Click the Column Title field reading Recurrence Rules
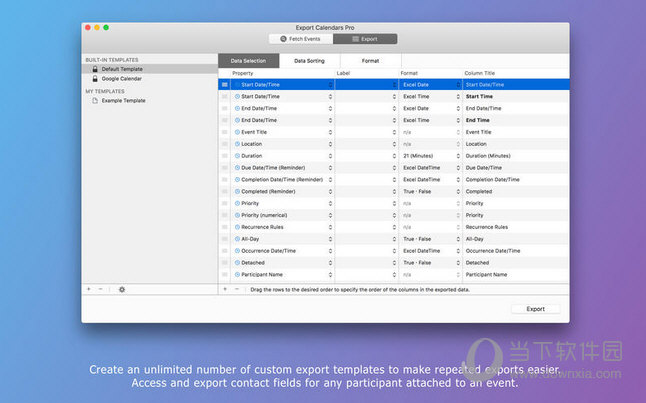The width and height of the screenshot is (646, 403). [510, 227]
